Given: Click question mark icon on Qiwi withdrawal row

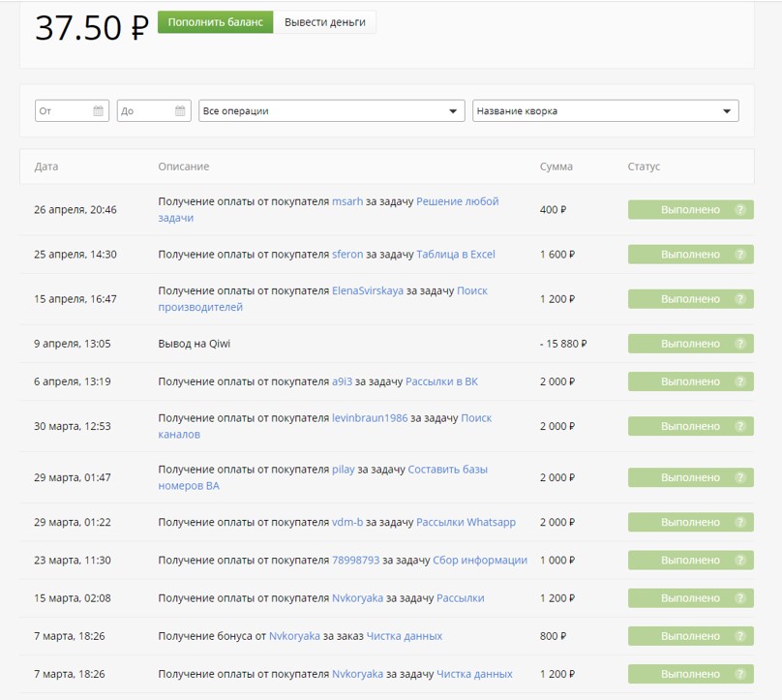Looking at the screenshot, I should [x=740, y=344].
